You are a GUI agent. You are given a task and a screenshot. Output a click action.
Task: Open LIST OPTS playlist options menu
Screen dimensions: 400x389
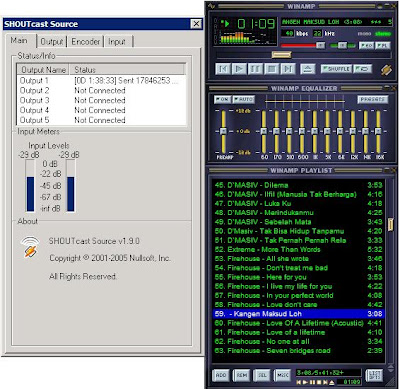(x=374, y=375)
